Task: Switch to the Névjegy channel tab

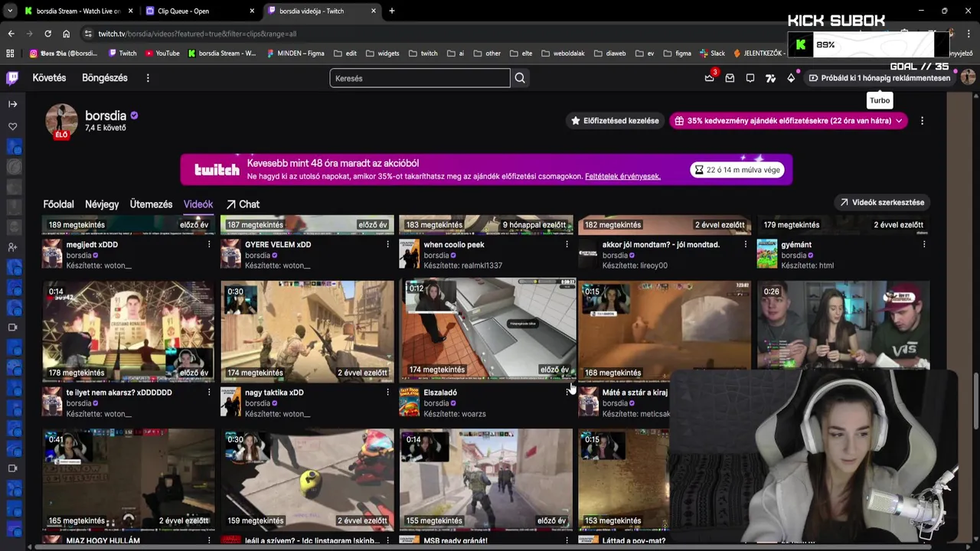Action: (102, 204)
